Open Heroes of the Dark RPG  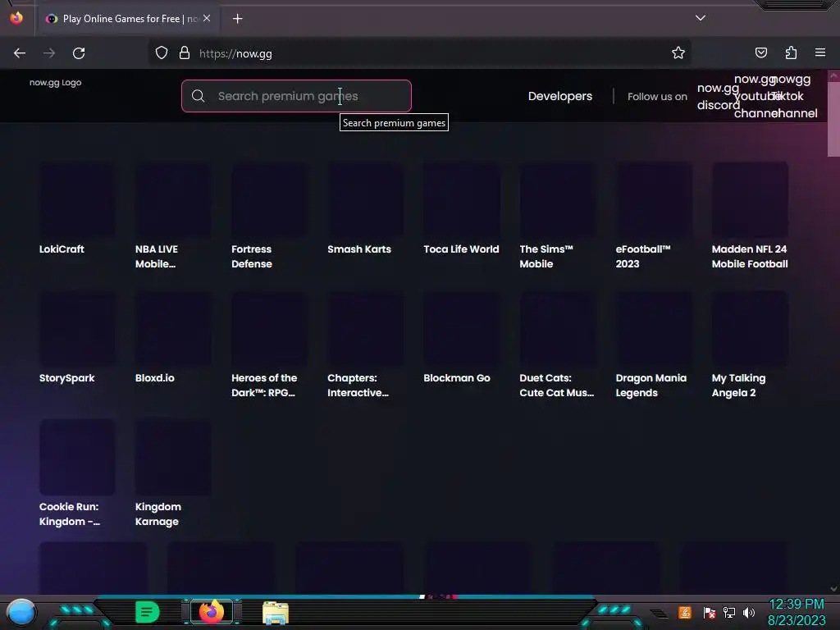(x=269, y=345)
